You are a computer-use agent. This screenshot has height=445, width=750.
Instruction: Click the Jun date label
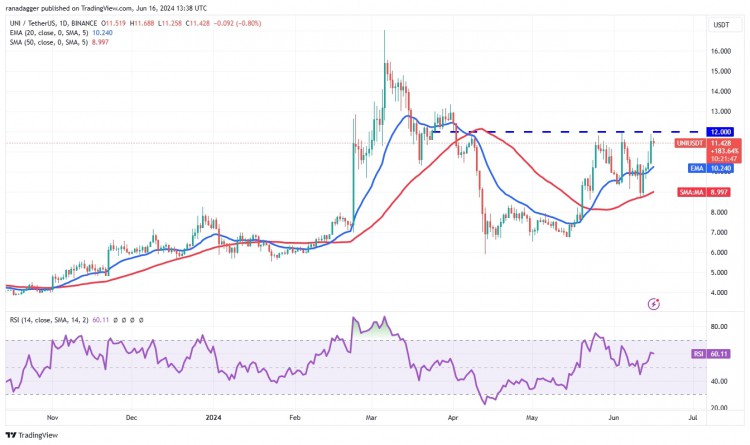pos(614,417)
